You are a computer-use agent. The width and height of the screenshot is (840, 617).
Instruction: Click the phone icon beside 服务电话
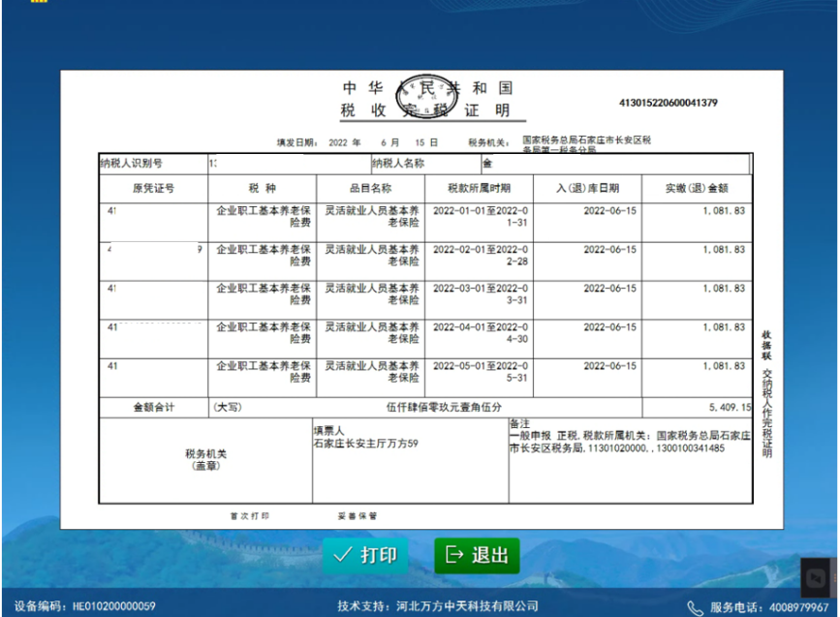click(x=695, y=607)
